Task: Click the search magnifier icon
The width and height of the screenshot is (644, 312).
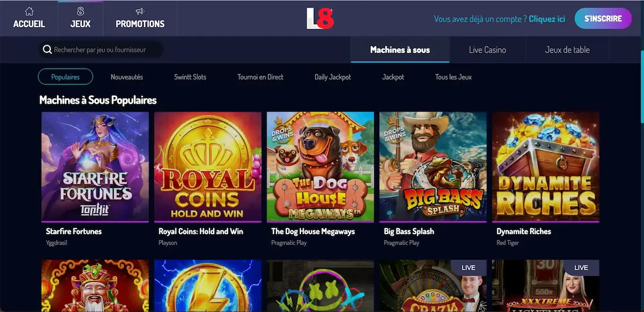Action: pos(48,50)
